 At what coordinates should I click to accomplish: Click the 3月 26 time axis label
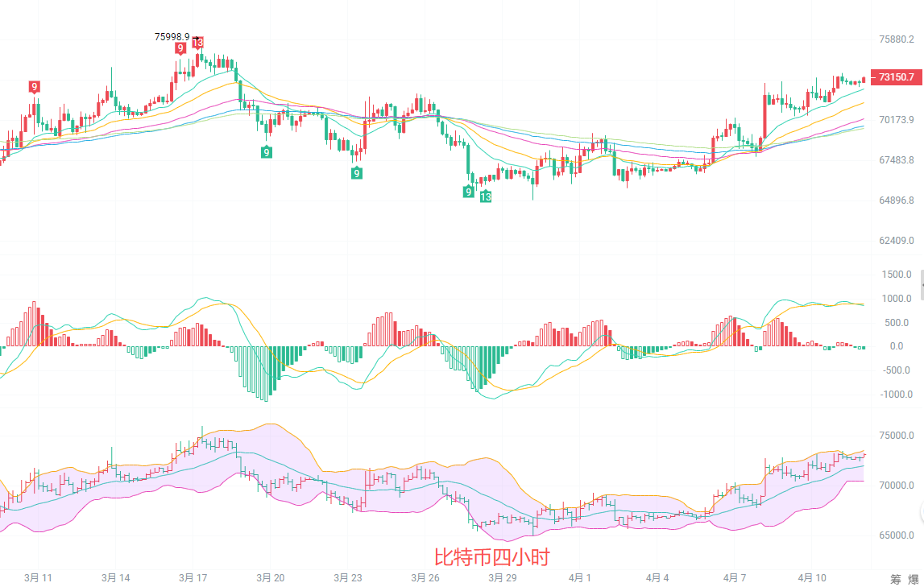coord(425,578)
